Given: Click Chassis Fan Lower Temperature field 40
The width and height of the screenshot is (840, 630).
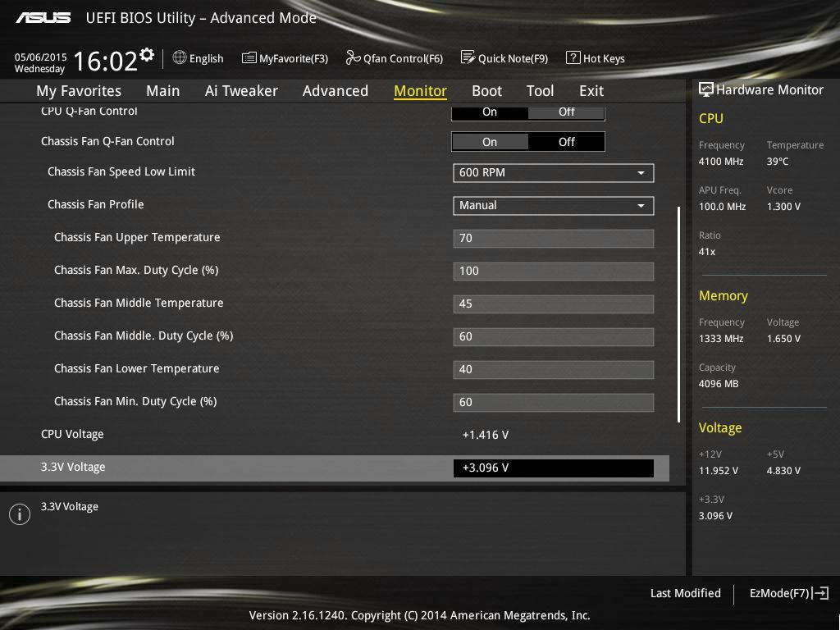Looking at the screenshot, I should pyautogui.click(x=554, y=370).
